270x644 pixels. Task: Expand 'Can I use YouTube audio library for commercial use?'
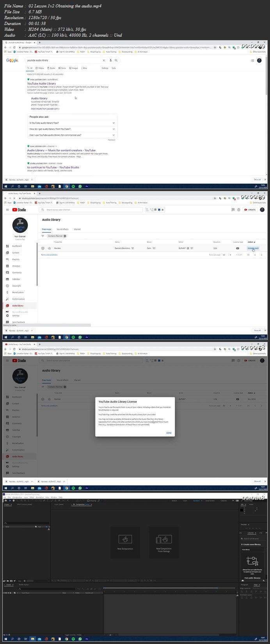click(x=73, y=135)
